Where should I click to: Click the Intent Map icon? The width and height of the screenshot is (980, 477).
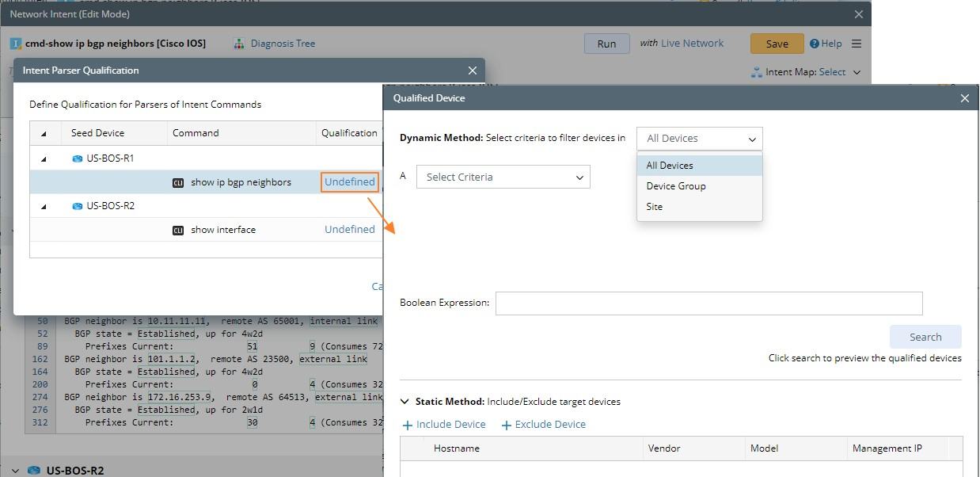coord(756,72)
